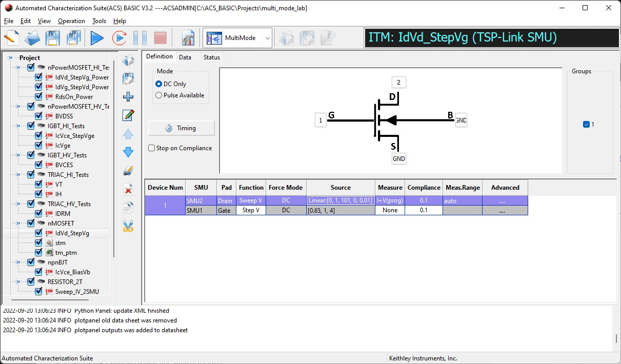Screen dimensions: 621x364
Task: Enable the Stop on Compliance checkbox
Action: point(151,148)
